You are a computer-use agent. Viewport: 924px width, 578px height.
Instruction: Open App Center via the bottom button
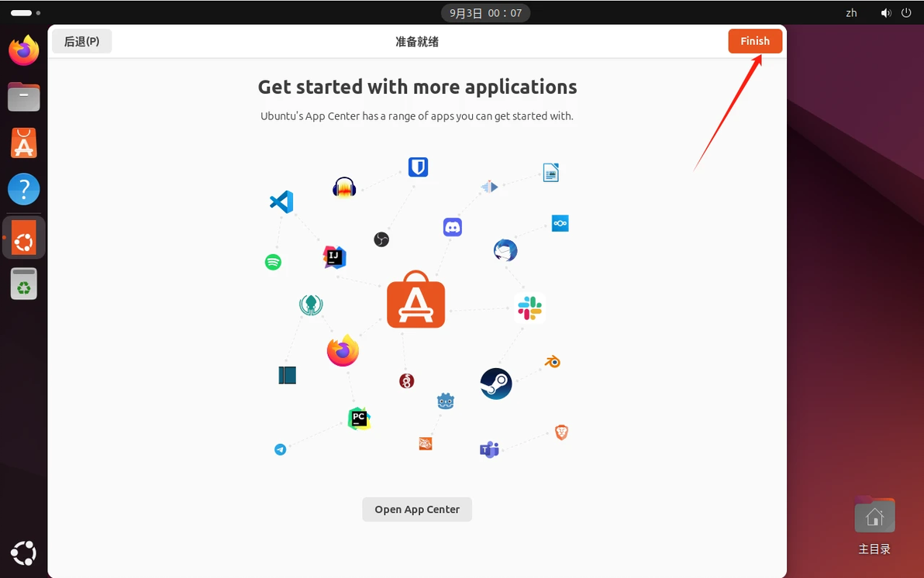[x=417, y=510]
